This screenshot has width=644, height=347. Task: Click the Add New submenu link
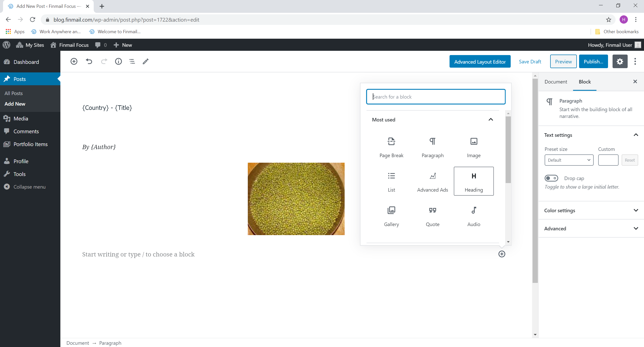pos(15,104)
